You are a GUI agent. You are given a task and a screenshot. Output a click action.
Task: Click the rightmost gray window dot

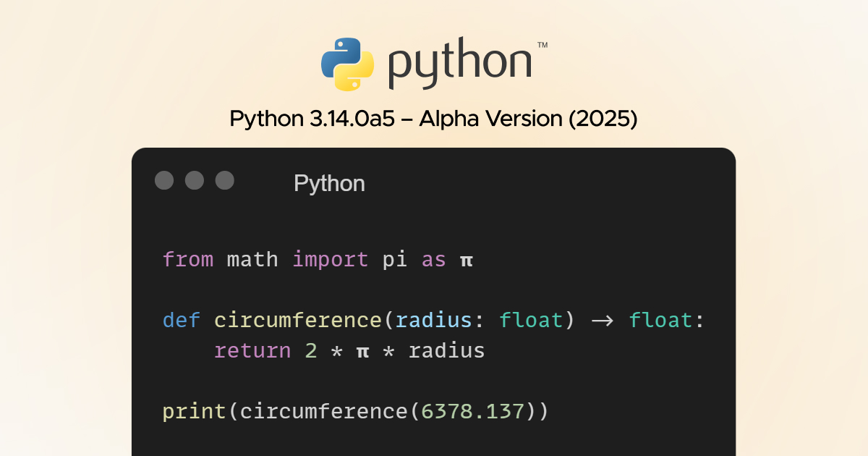point(225,180)
